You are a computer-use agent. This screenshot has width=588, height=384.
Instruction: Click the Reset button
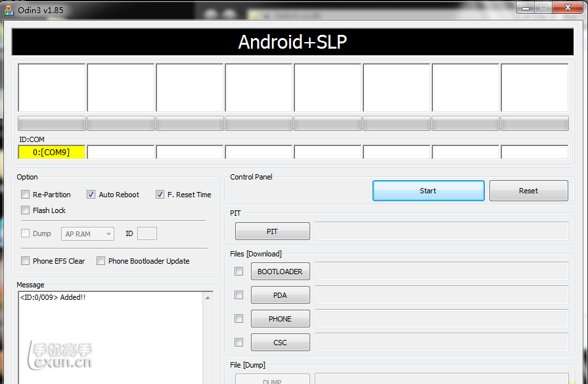[529, 191]
